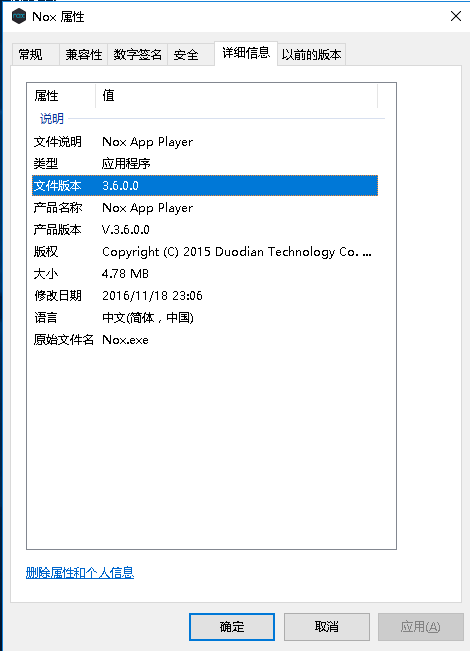Click the Nox app icon in title bar
The height and width of the screenshot is (651, 470).
[x=19, y=17]
